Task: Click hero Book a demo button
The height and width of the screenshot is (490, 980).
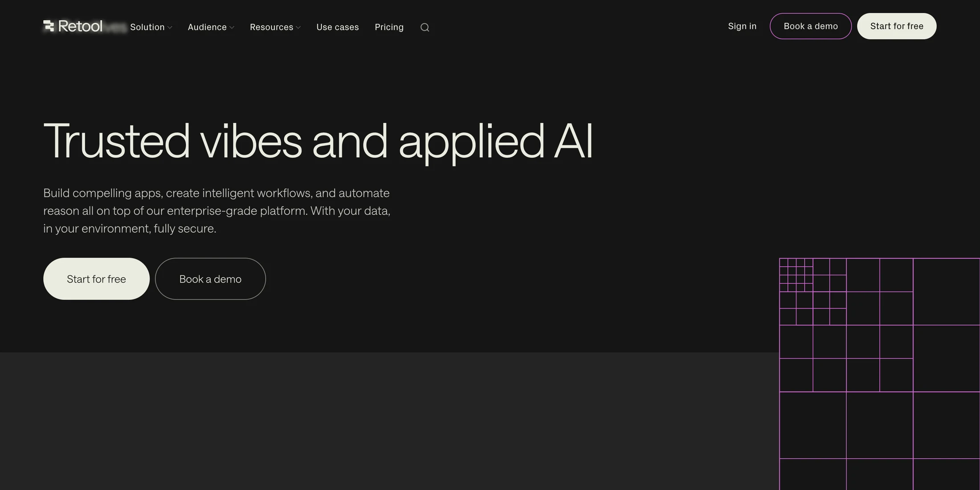Action: pos(210,279)
